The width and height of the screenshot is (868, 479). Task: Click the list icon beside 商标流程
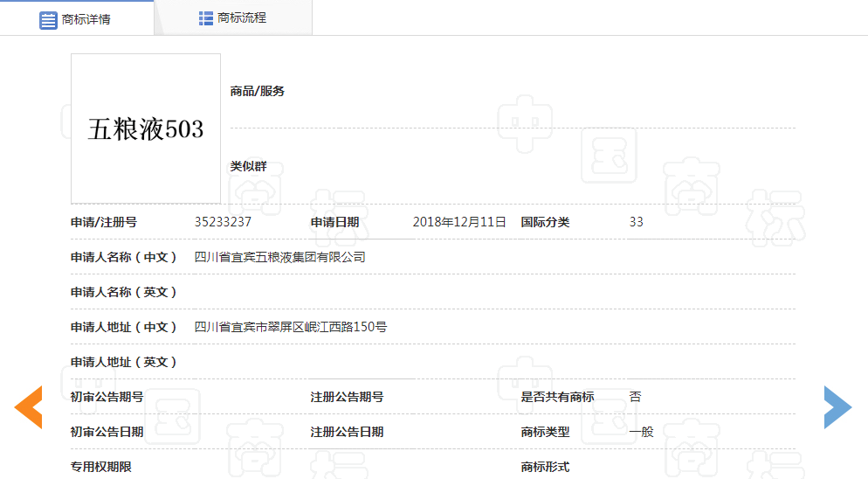pos(206,18)
